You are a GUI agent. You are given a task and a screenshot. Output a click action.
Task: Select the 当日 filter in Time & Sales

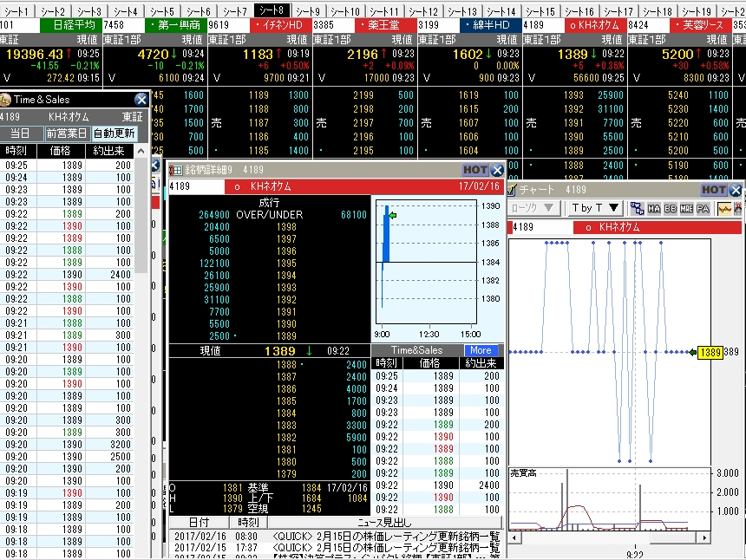tap(20, 133)
